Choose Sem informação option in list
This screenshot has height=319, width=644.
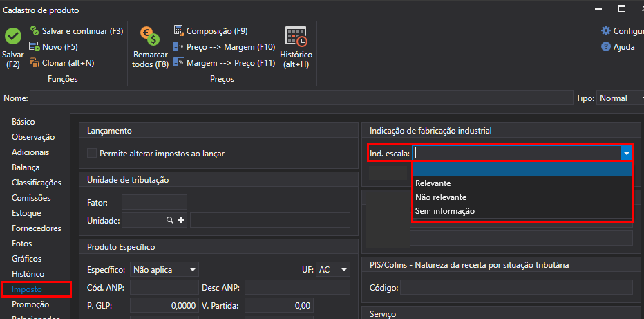click(444, 211)
